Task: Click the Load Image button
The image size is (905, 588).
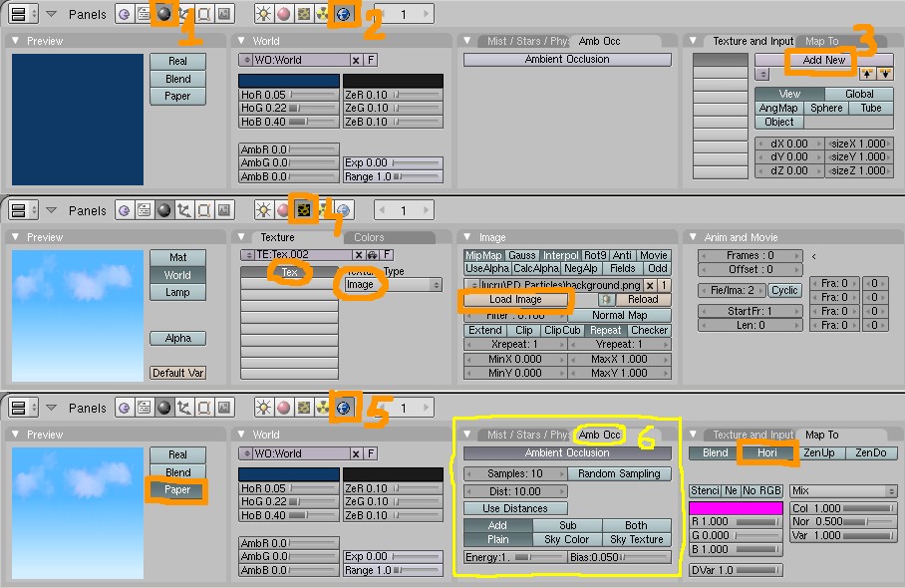Action: point(516,299)
